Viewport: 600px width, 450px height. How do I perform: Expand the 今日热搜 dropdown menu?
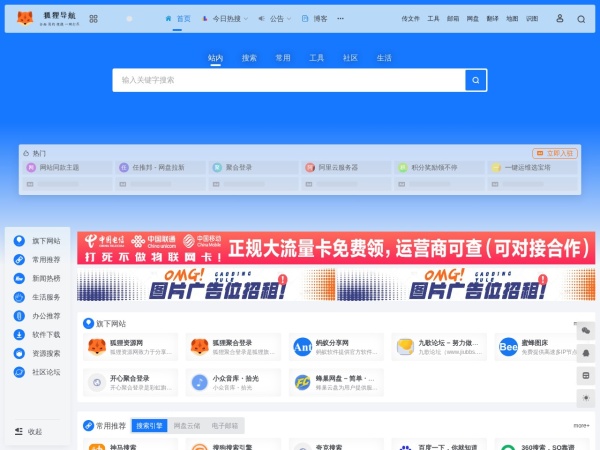[x=225, y=18]
